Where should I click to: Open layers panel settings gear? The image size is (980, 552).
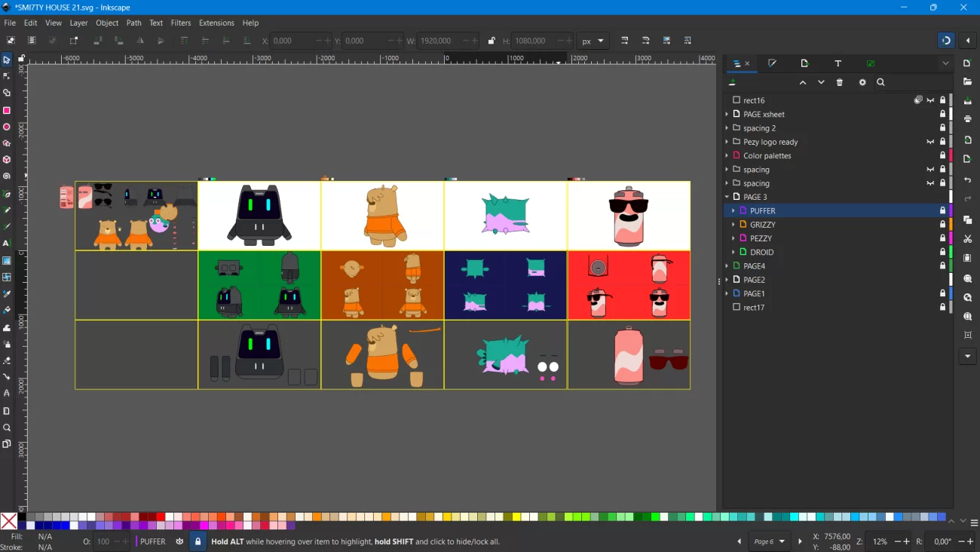click(862, 82)
